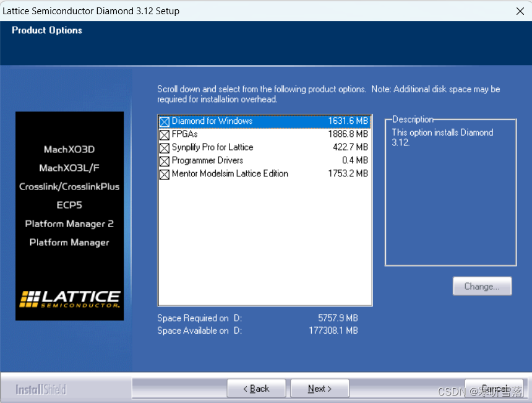Click the 0.4 MB size value
The width and height of the screenshot is (532, 403).
tap(355, 160)
